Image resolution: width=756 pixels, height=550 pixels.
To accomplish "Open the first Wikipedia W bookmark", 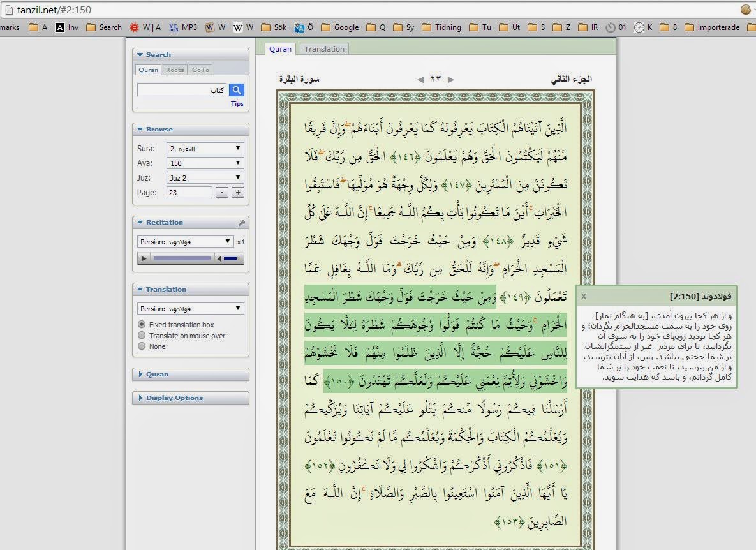I will coord(215,27).
